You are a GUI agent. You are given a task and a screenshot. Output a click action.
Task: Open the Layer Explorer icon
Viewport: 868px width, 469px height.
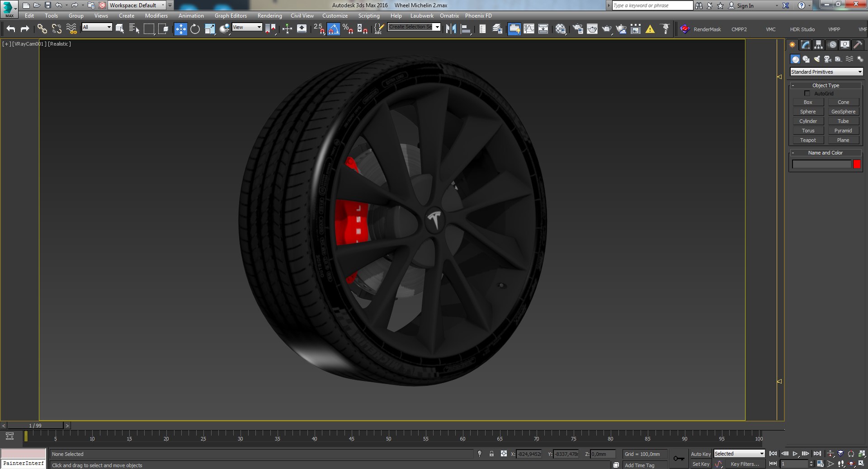tap(497, 29)
